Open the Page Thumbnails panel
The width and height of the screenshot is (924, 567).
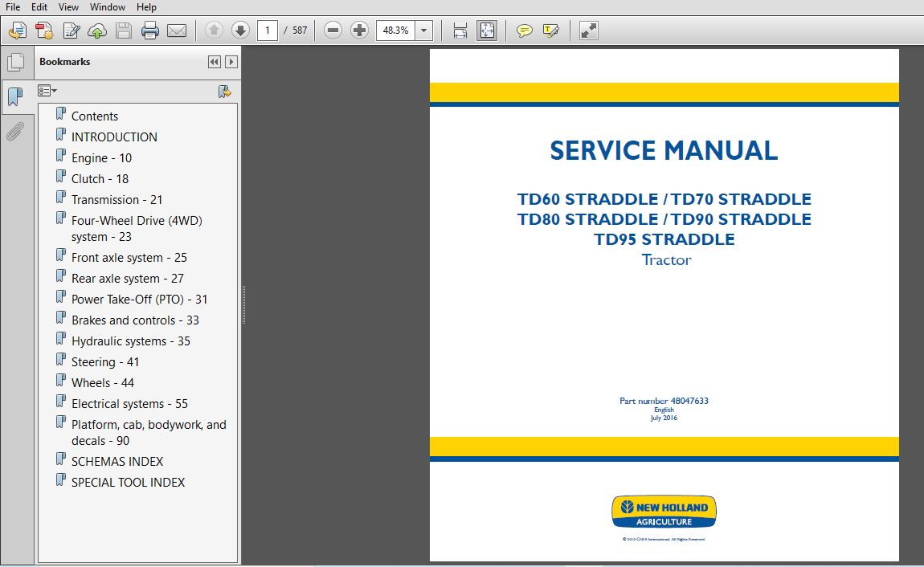tap(17, 63)
